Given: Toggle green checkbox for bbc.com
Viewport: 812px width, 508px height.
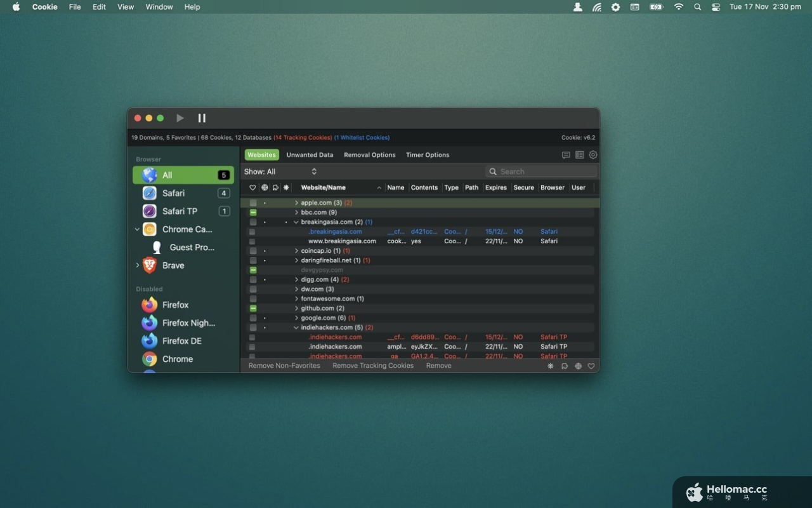Looking at the screenshot, I should point(253,213).
